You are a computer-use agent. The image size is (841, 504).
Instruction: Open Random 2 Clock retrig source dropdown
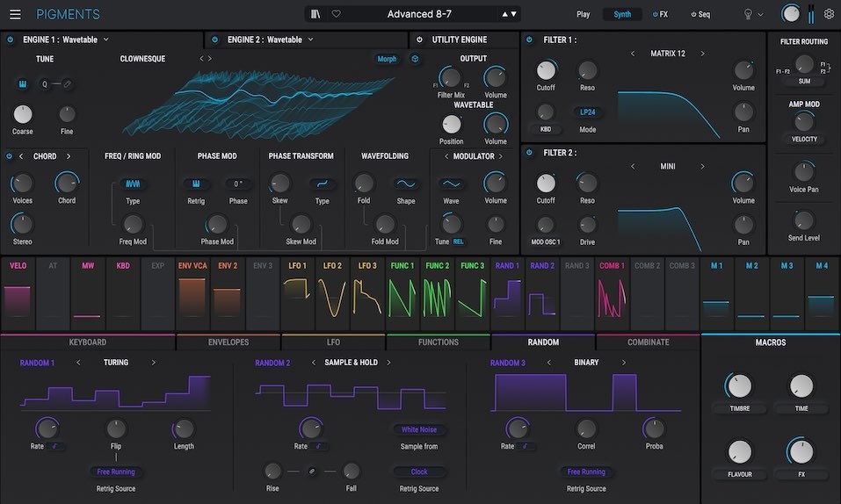[x=419, y=472]
